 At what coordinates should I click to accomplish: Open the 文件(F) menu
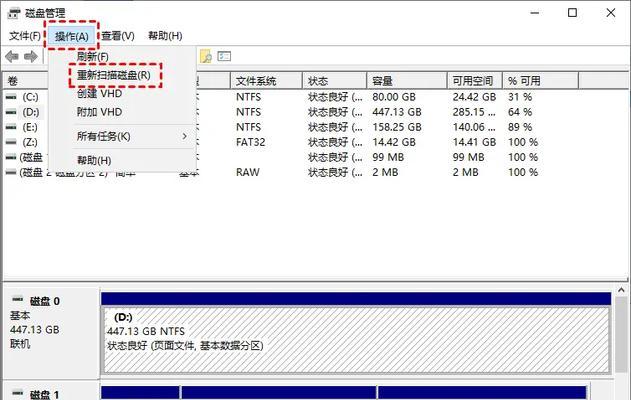click(x=25, y=36)
